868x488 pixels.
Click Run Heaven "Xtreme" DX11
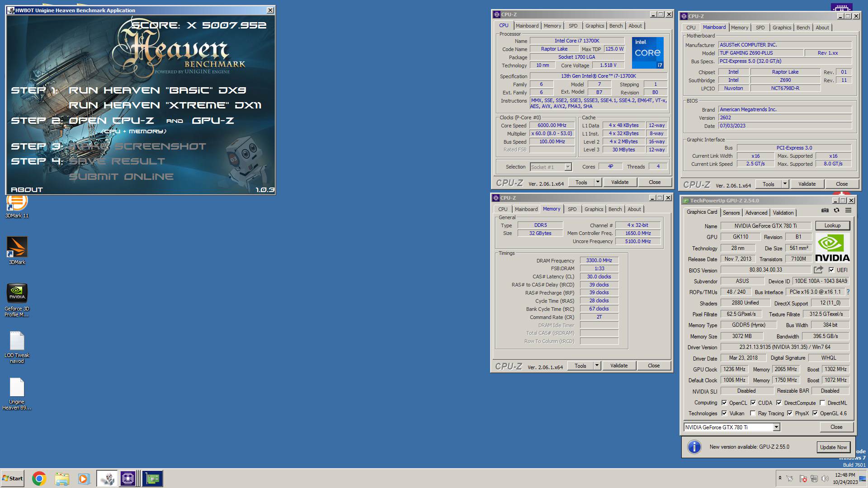165,105
